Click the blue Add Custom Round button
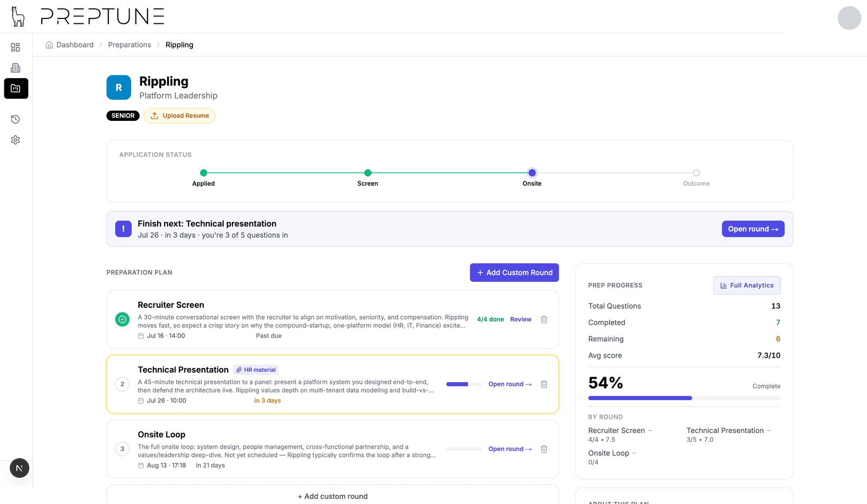 point(514,273)
